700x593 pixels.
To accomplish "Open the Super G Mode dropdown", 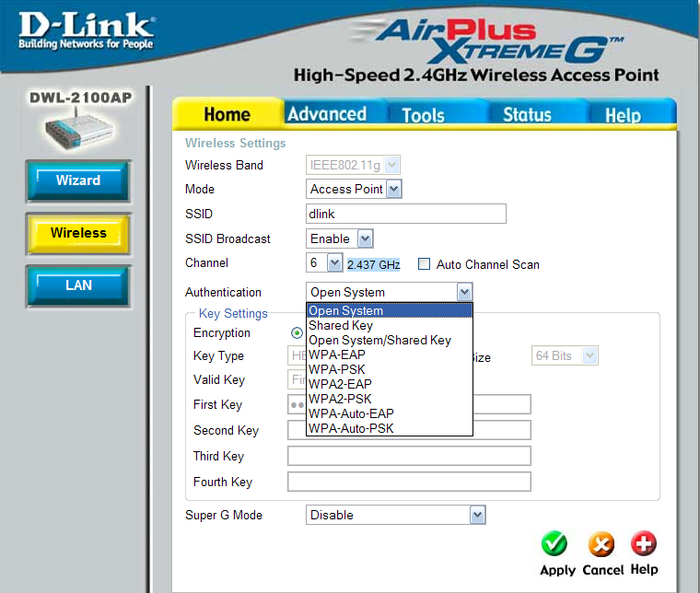I will 395,515.
